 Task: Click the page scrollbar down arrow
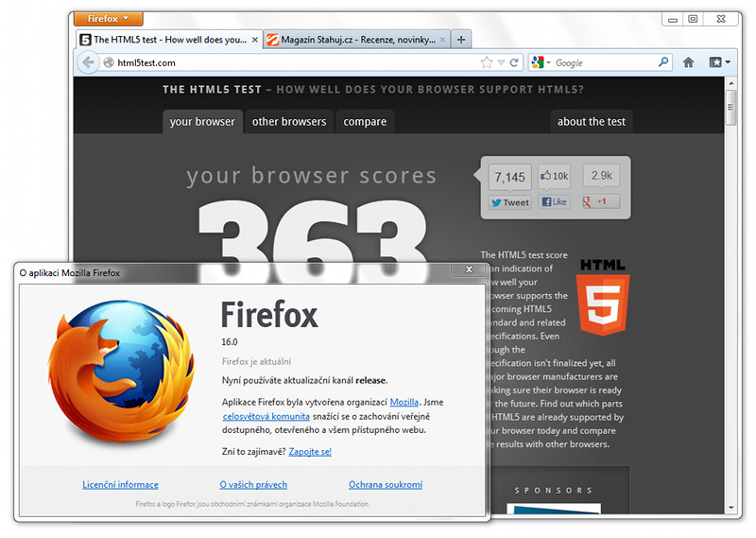point(731,508)
